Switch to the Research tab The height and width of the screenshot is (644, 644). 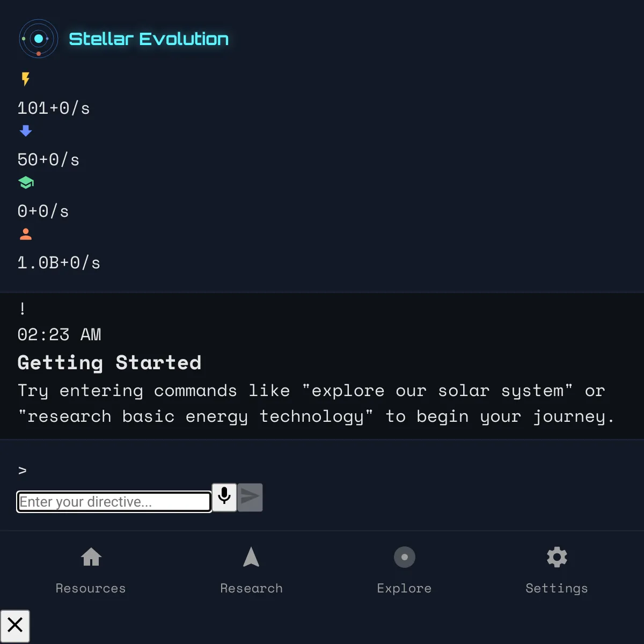coord(251,588)
